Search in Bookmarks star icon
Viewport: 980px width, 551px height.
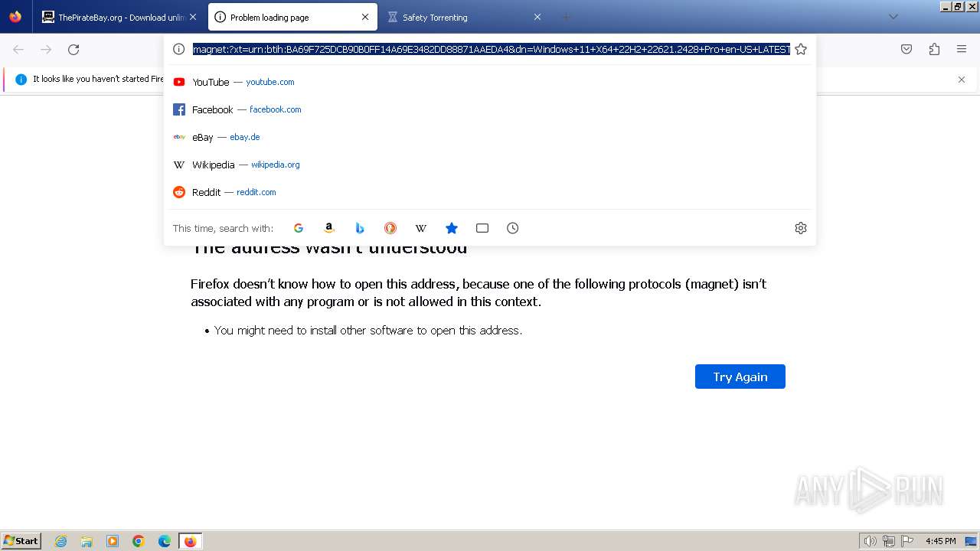[x=452, y=228]
